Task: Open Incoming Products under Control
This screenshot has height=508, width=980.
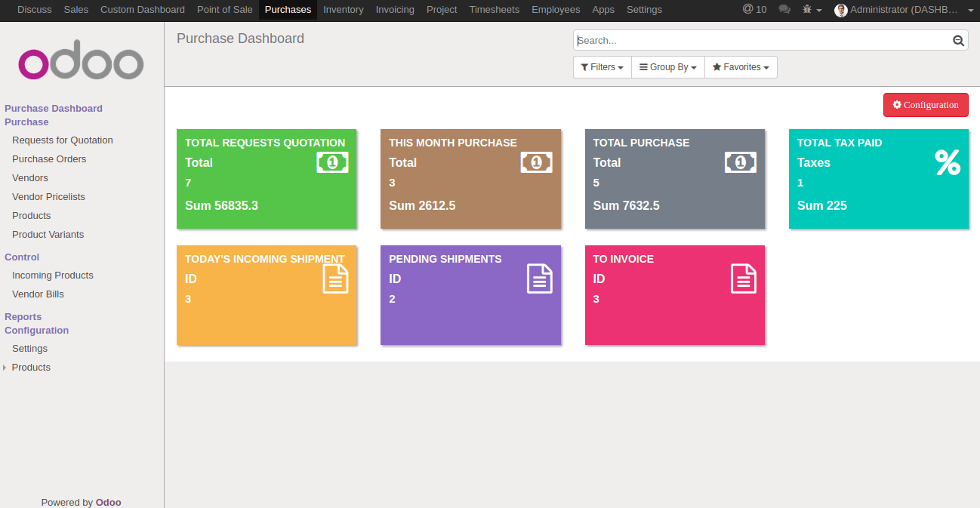Action: [53, 276]
